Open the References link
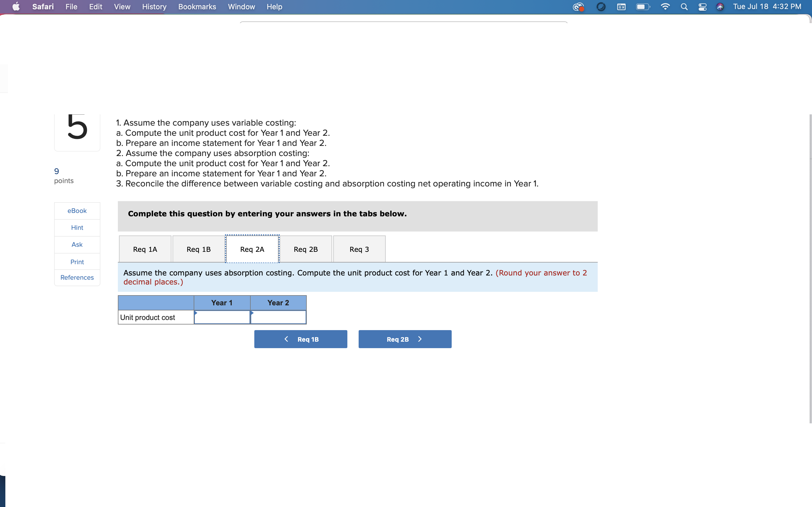812x507 pixels. pos(77,277)
